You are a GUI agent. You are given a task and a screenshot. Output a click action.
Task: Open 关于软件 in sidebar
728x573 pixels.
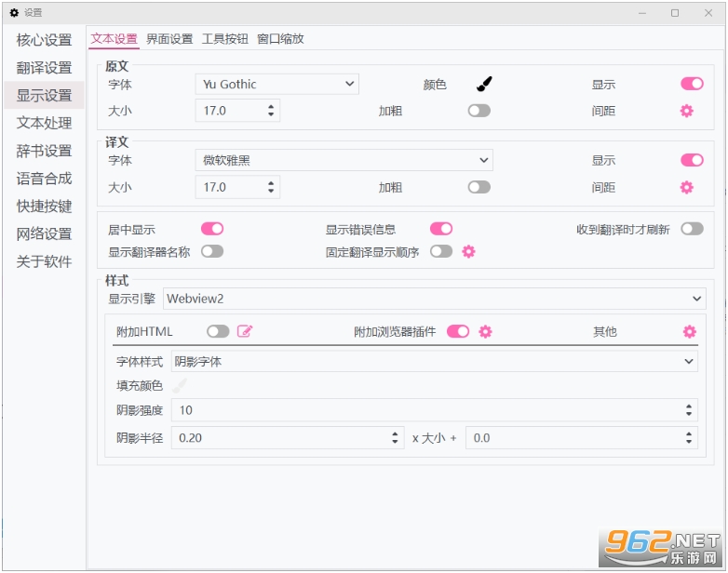click(44, 261)
